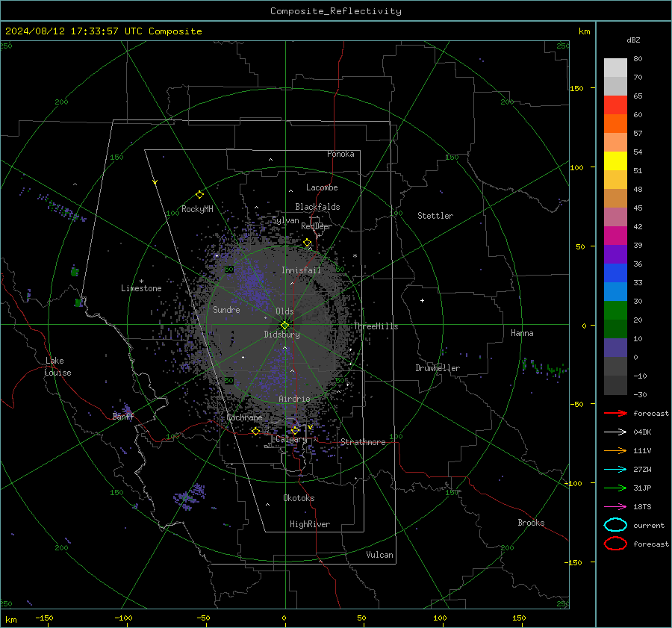The height and width of the screenshot is (628, 672).
Task: Click the HighRiver label
Action: 310,524
